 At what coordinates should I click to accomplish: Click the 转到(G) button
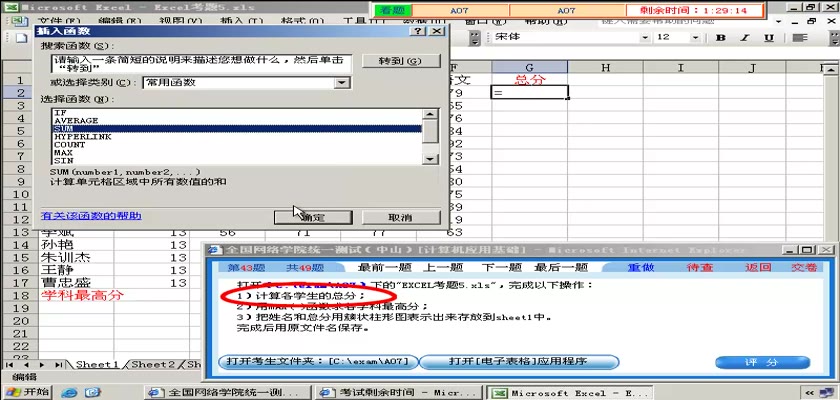401,61
